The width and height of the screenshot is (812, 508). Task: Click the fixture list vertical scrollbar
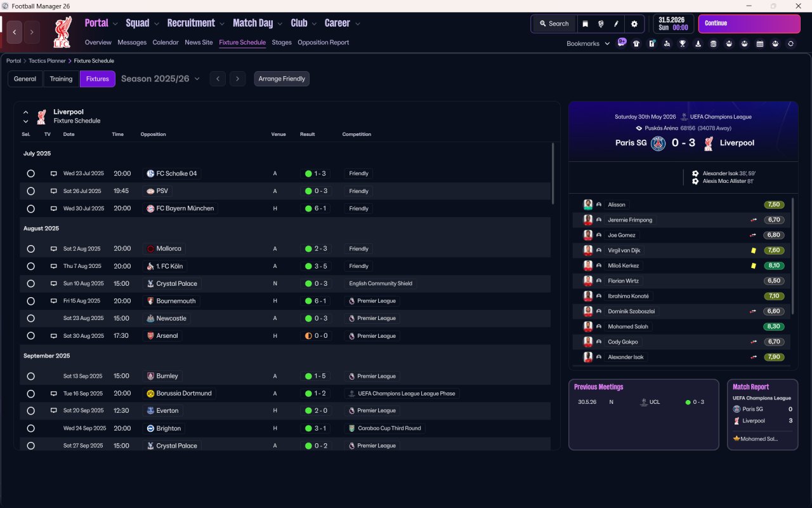click(553, 173)
